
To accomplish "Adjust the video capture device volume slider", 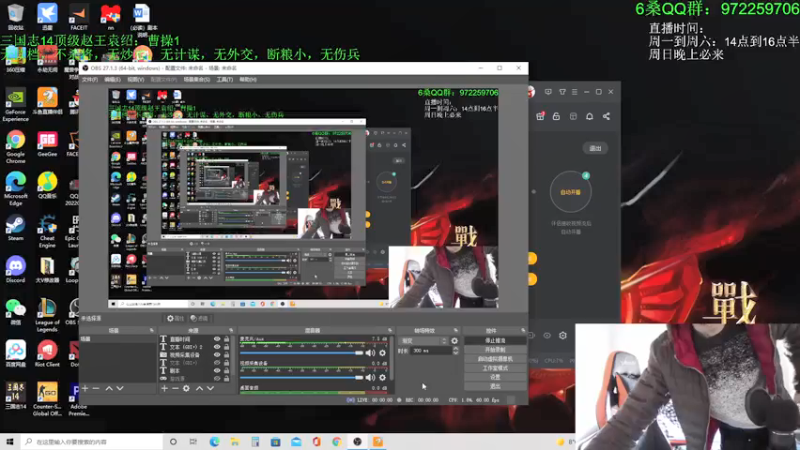I will 302,377.
